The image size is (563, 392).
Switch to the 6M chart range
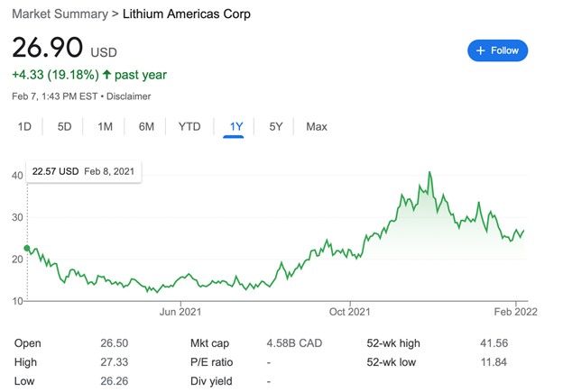click(146, 126)
